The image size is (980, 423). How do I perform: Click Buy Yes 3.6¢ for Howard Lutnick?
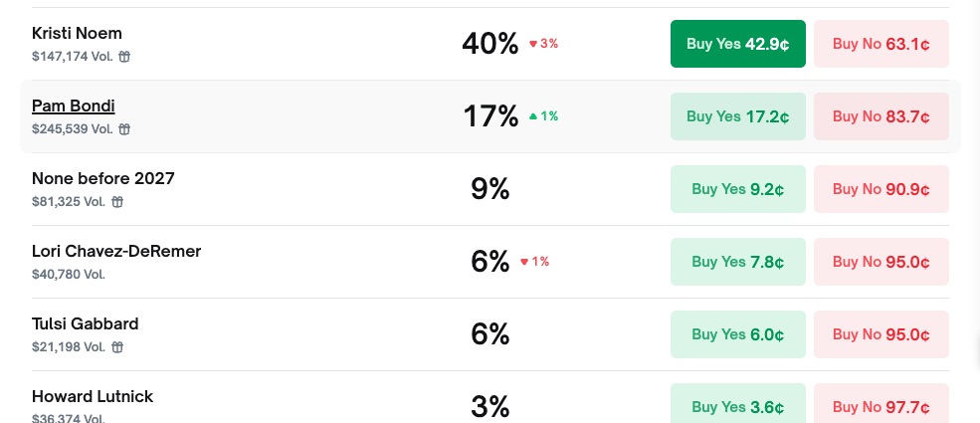737,406
